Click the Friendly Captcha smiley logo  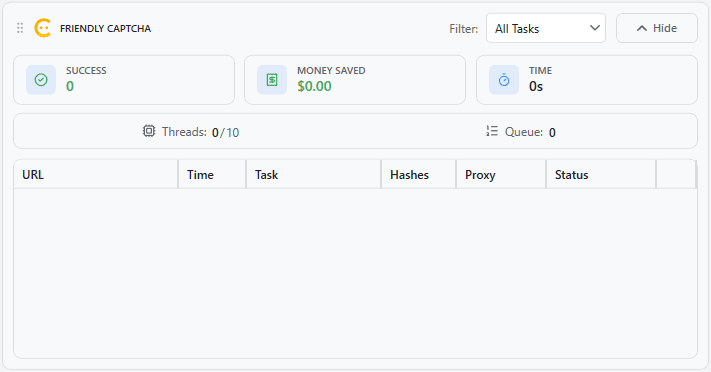click(43, 28)
